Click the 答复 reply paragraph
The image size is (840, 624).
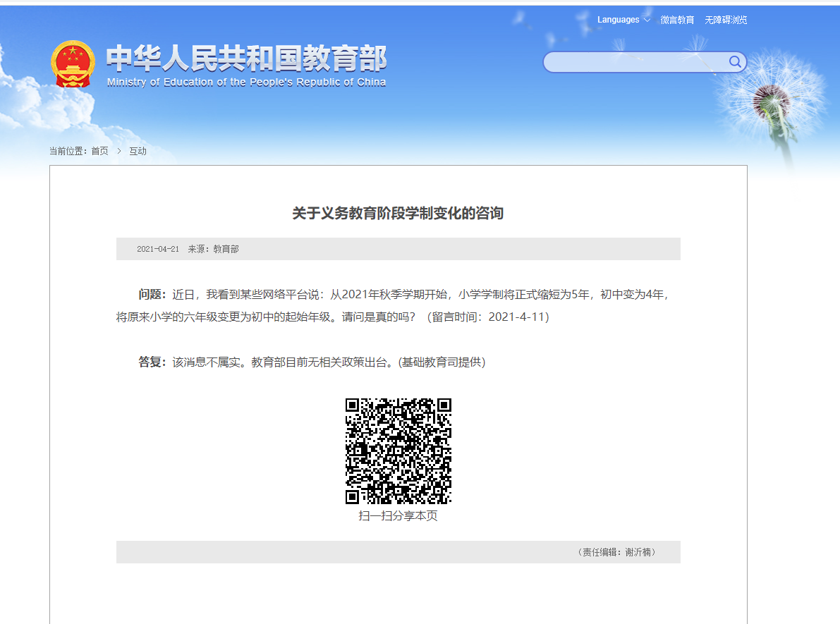(x=312, y=362)
